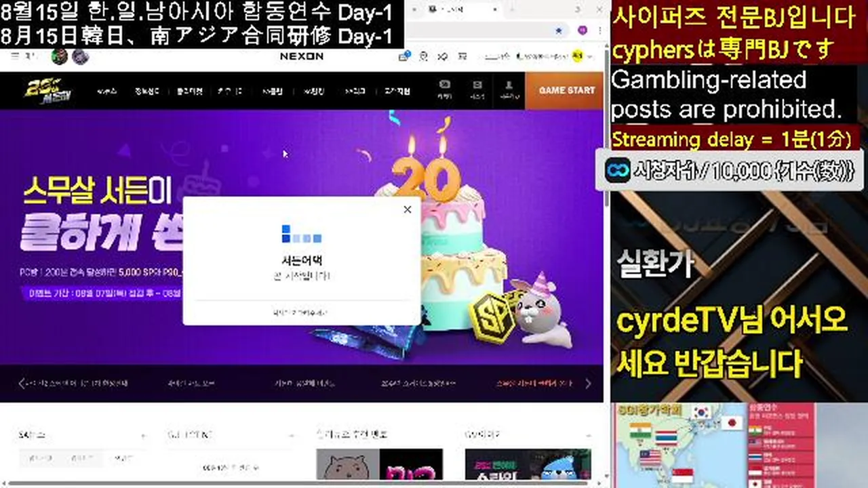The height and width of the screenshot is (488, 868).
Task: Open the first game navigation menu item
Action: tap(106, 91)
